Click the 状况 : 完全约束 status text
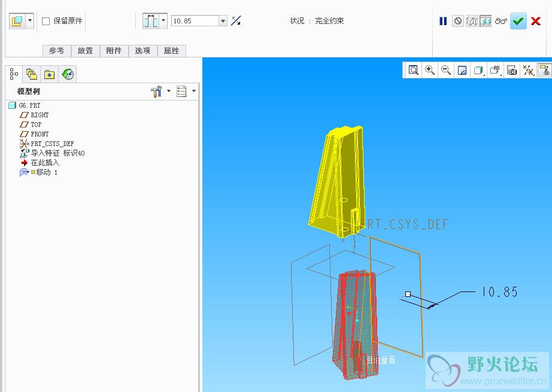552x392 pixels. [317, 21]
